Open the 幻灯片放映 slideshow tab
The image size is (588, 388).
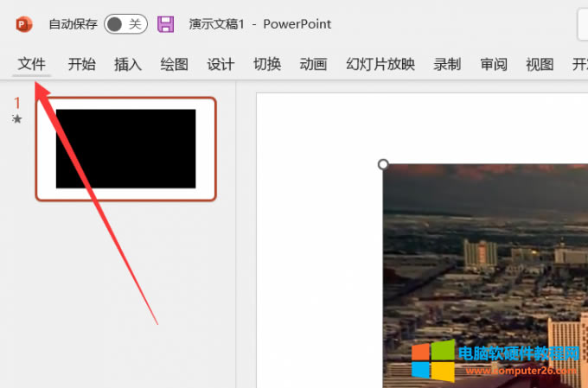[380, 64]
